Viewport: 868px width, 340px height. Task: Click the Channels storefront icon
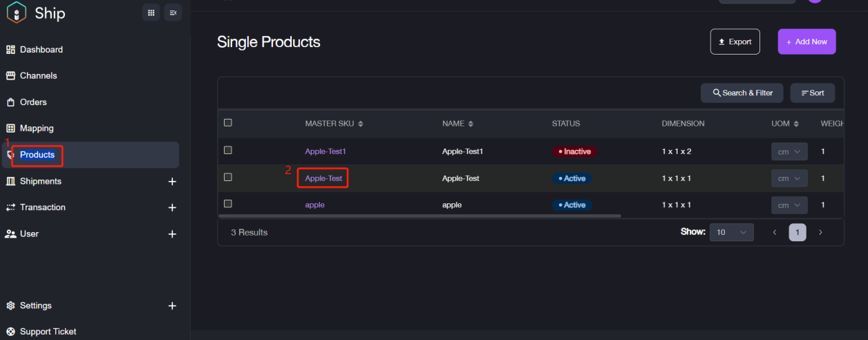[x=10, y=76]
